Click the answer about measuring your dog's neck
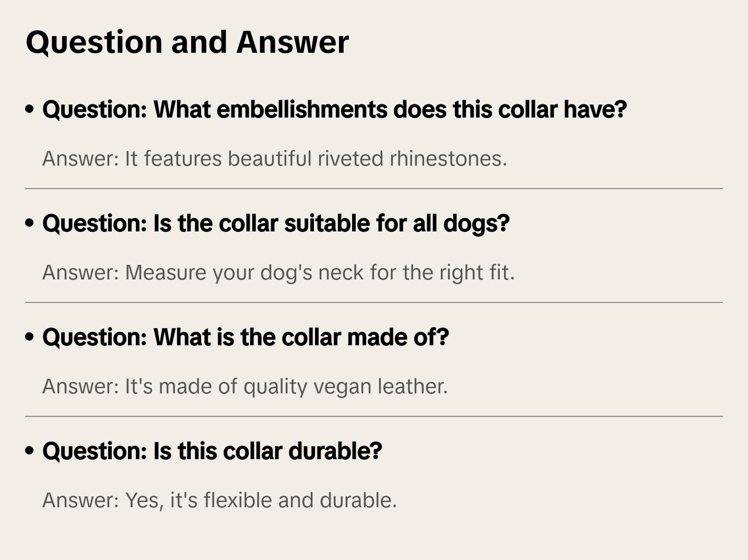The width and height of the screenshot is (748, 560). [x=278, y=273]
